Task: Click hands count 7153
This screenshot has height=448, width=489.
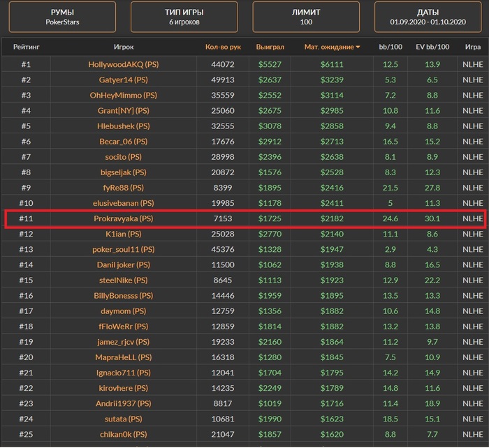Action: pos(223,218)
